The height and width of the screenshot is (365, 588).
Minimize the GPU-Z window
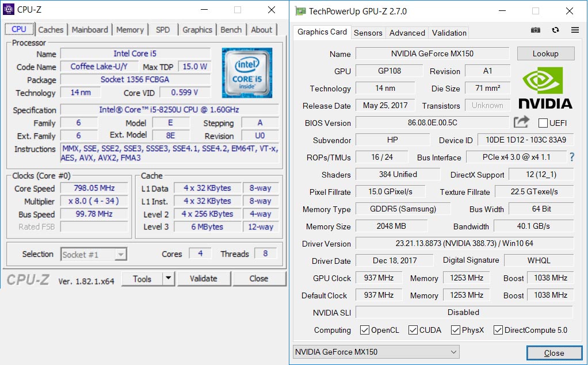502,11
